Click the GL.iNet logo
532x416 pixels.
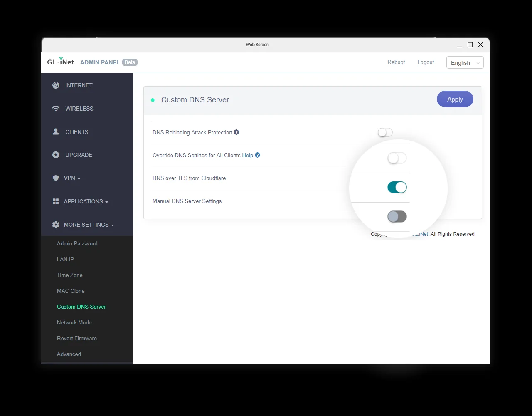click(61, 62)
